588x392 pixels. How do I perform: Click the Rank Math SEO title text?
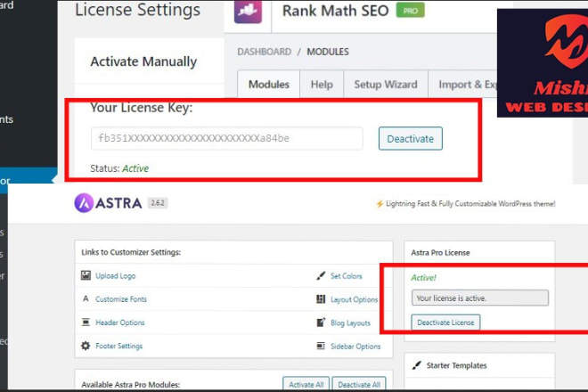pos(335,11)
